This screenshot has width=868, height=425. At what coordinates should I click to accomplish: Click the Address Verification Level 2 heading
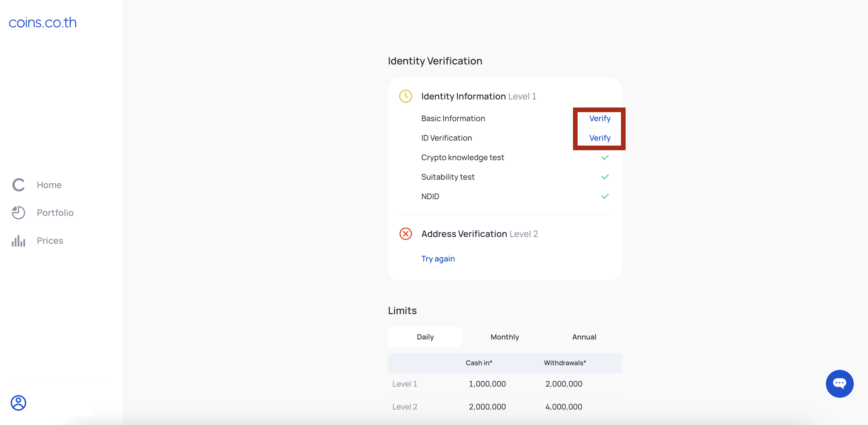click(x=480, y=234)
